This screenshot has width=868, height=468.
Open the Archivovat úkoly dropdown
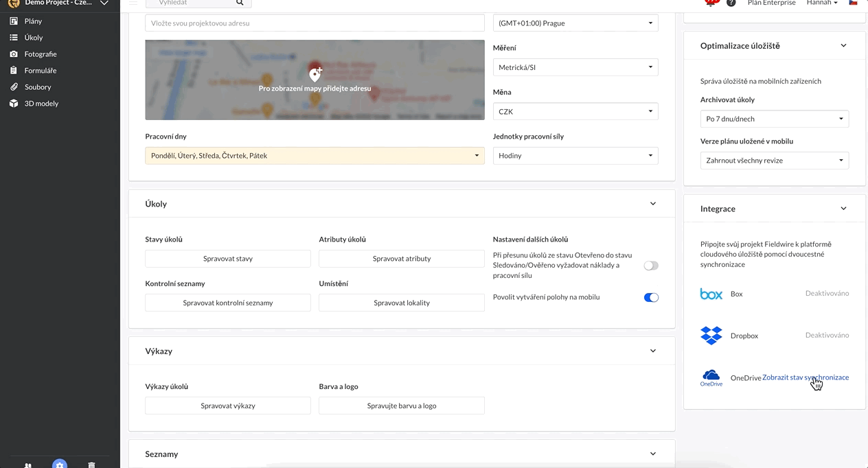775,119
